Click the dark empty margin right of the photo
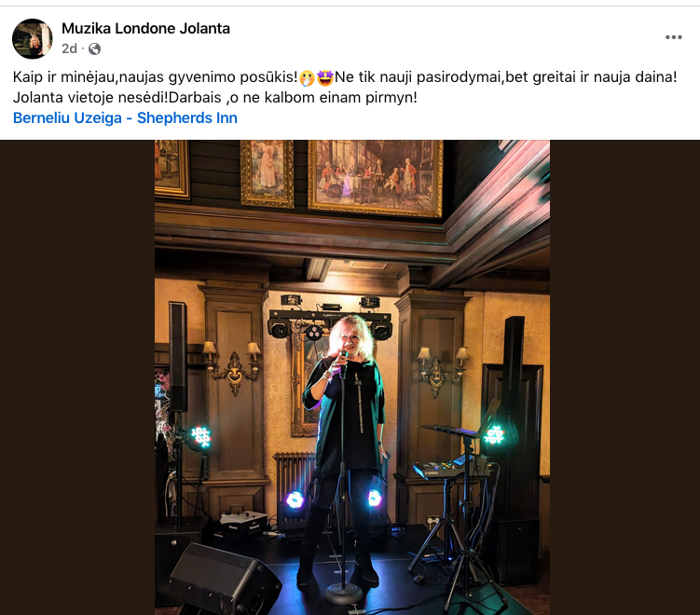The width and height of the screenshot is (700, 615). coord(625,377)
